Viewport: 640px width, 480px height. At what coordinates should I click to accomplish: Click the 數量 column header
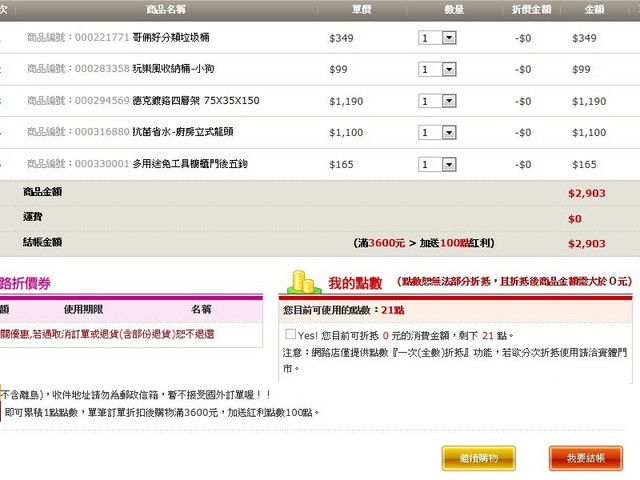pyautogui.click(x=454, y=9)
